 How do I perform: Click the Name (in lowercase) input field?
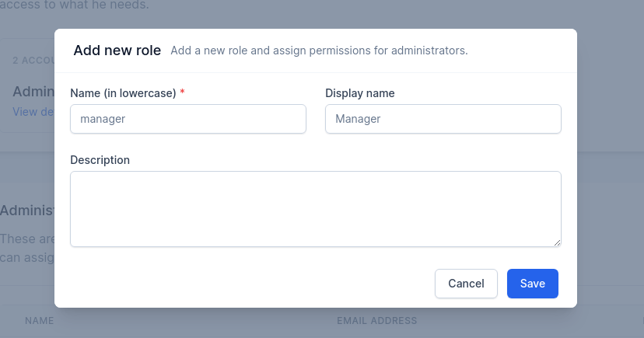click(188, 119)
